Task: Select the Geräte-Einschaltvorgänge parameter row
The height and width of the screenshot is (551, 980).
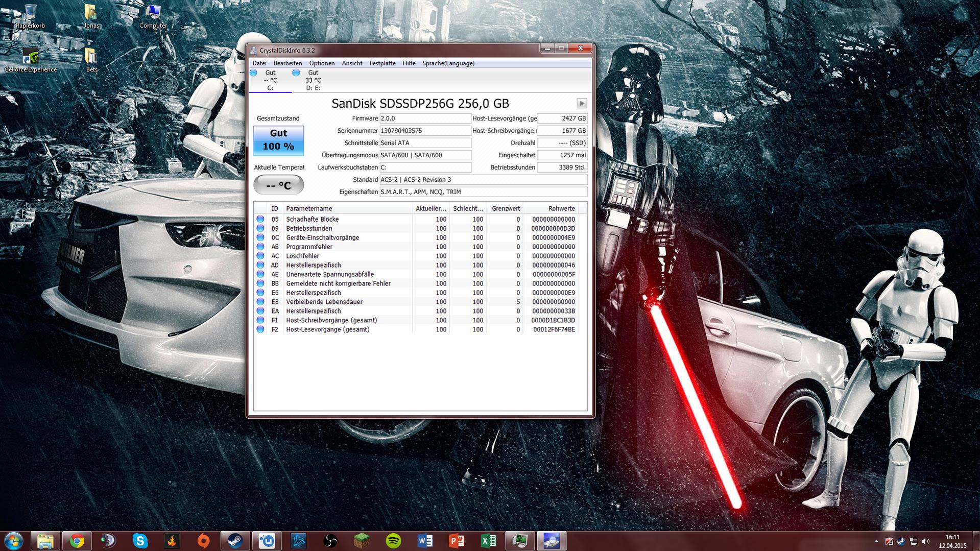Action: (416, 237)
